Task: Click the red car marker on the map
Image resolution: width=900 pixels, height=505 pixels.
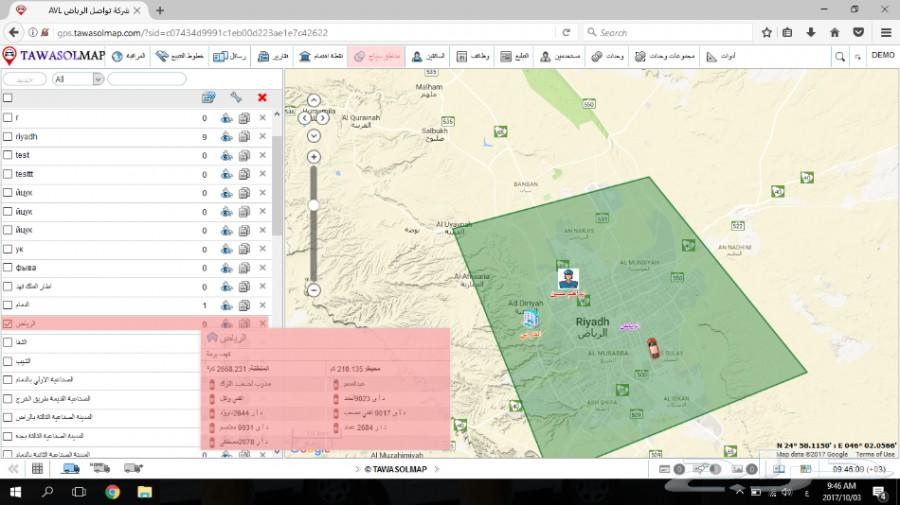Action: (653, 348)
